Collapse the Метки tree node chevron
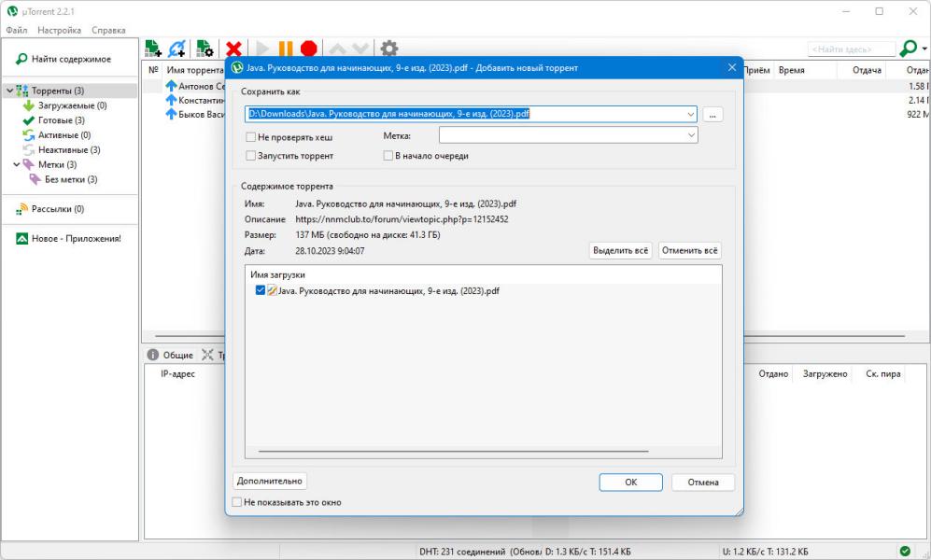This screenshot has height=560, width=931. [17, 164]
